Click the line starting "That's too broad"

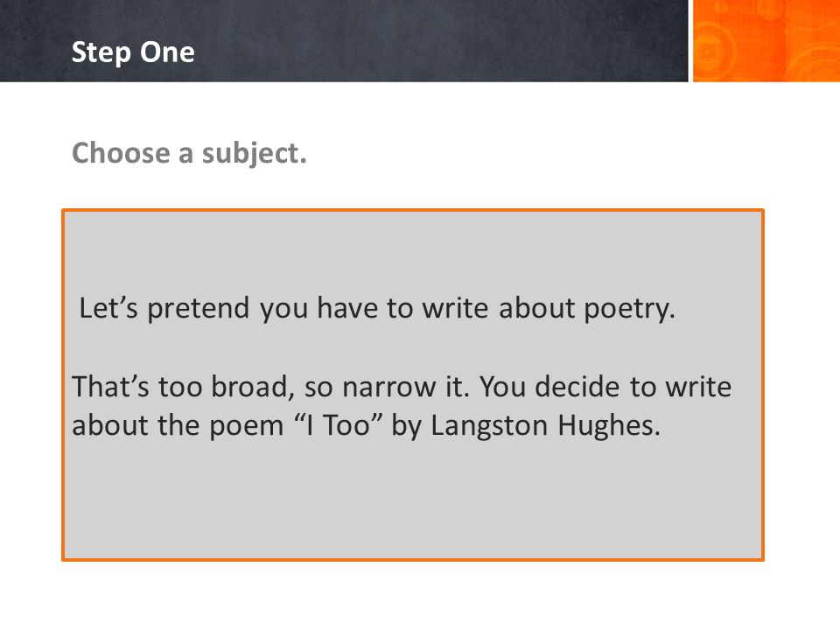coord(402,387)
